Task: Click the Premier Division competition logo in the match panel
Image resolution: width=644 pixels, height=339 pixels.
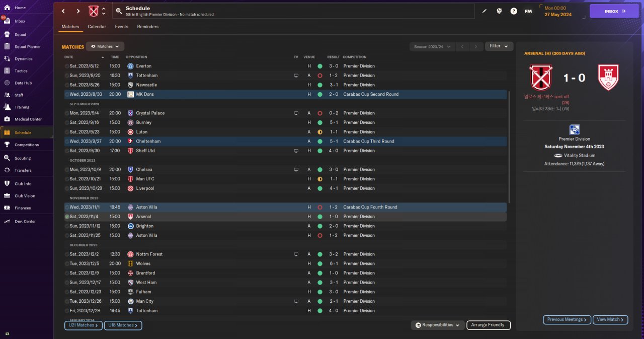Action: click(x=575, y=130)
